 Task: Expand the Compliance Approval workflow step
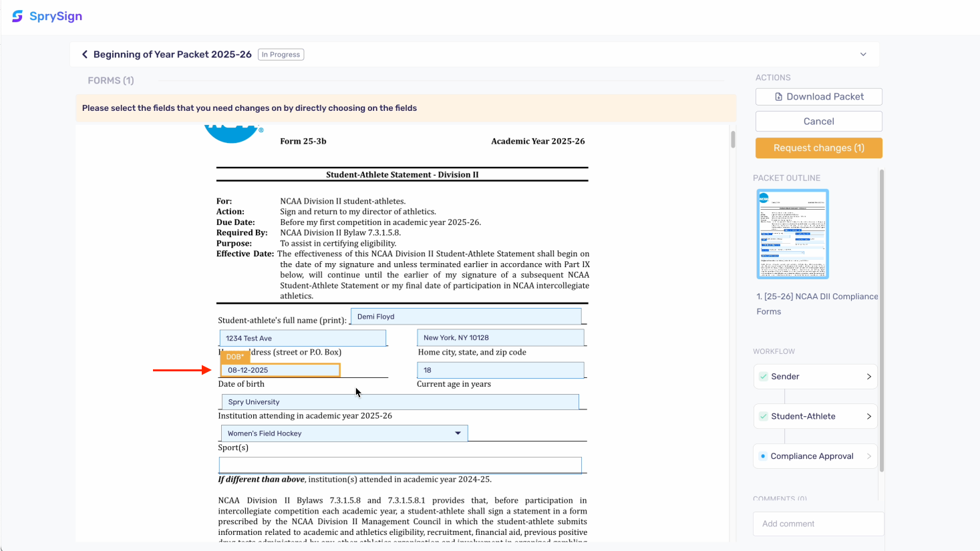point(870,456)
